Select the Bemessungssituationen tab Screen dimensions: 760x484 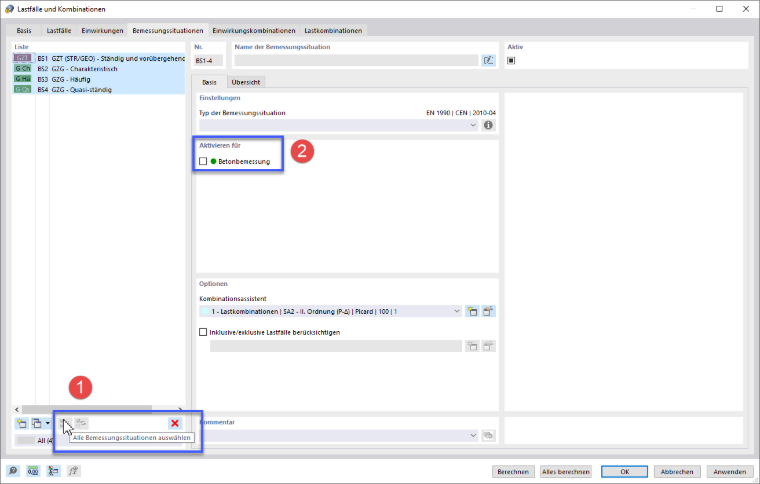pyautogui.click(x=168, y=31)
